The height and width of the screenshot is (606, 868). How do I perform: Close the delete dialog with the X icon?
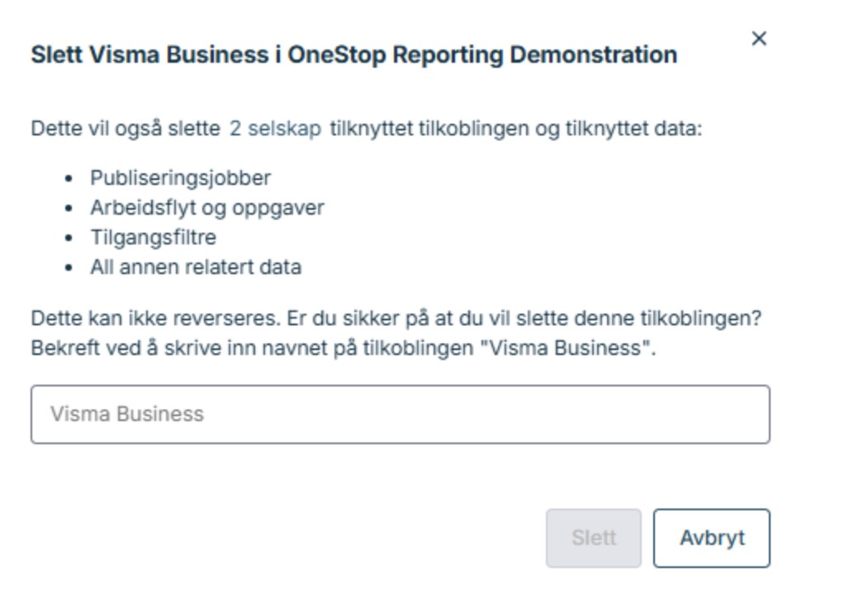click(x=758, y=39)
